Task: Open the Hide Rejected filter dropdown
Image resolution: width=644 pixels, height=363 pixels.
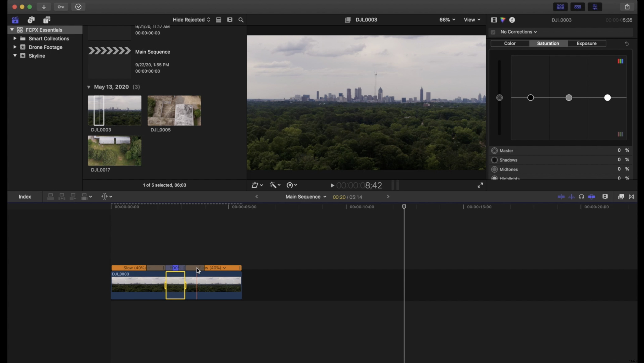Action: click(191, 20)
